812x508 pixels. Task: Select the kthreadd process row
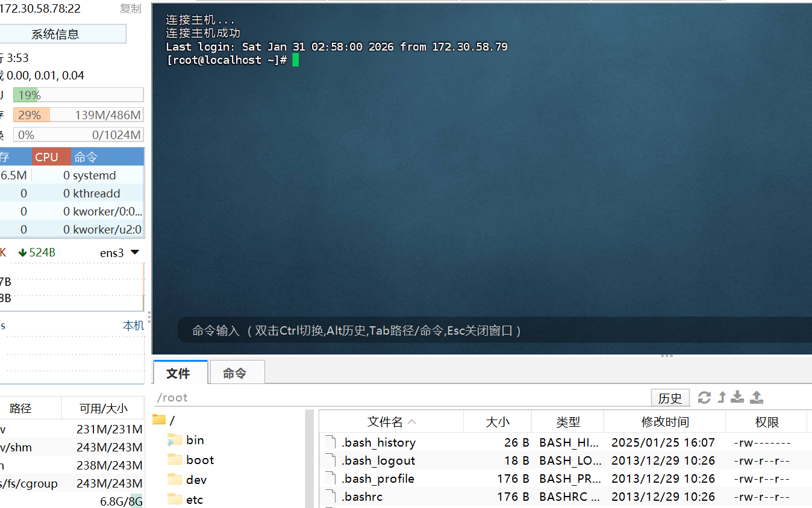coord(72,193)
